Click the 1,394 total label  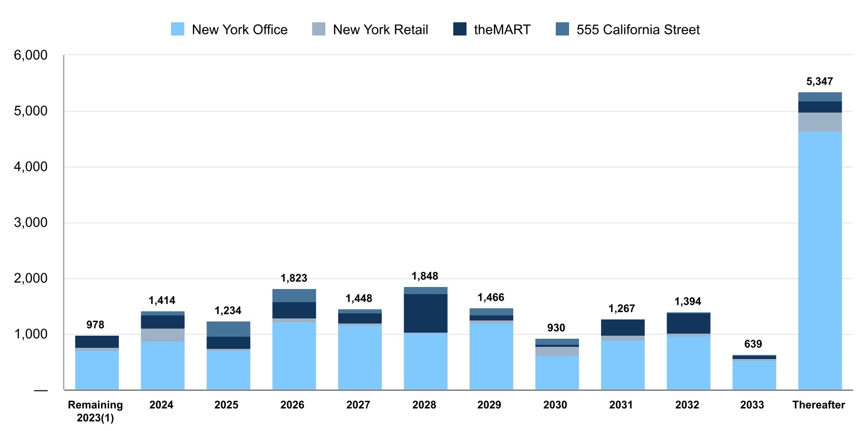(688, 301)
